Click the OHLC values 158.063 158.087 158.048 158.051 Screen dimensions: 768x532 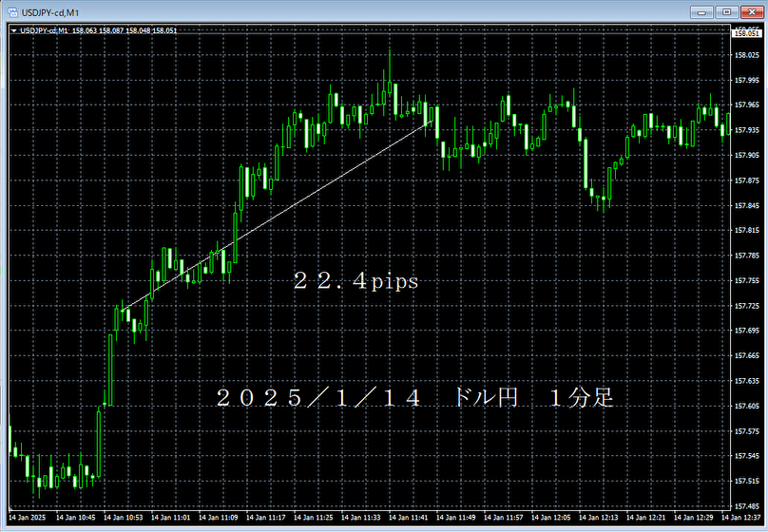125,30
